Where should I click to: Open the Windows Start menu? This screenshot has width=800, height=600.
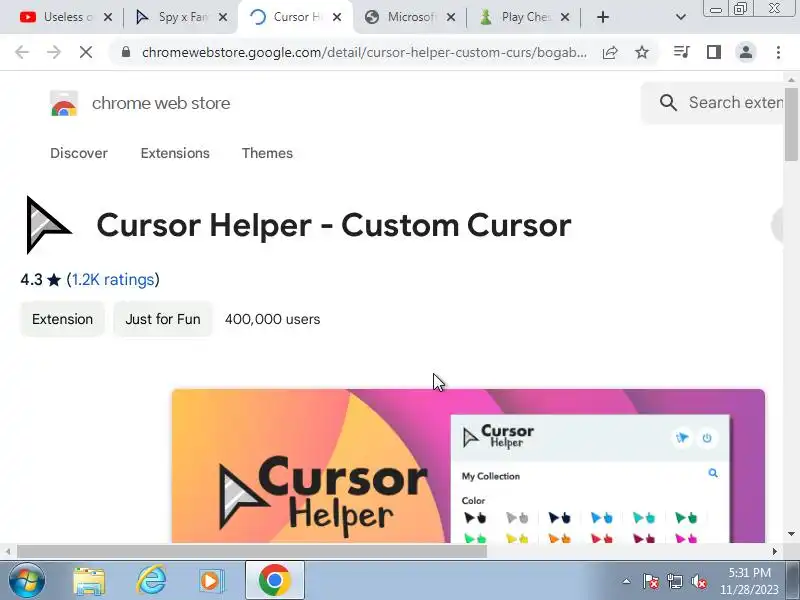click(27, 581)
